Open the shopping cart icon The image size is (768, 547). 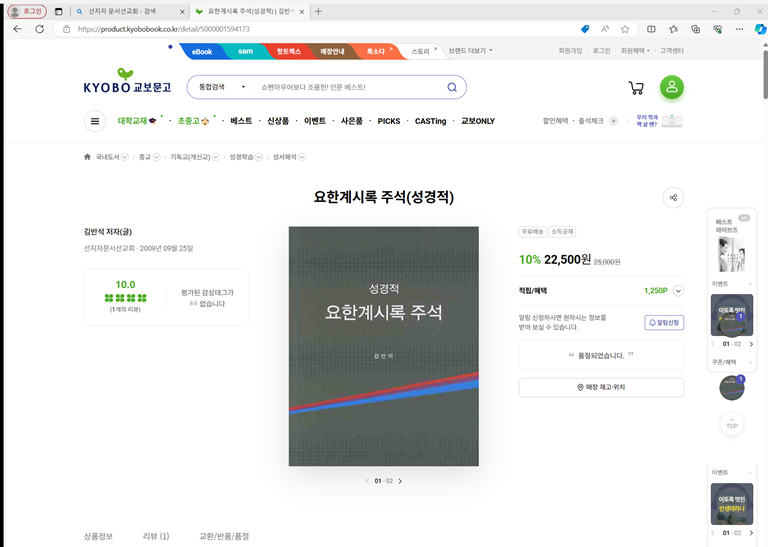point(636,88)
